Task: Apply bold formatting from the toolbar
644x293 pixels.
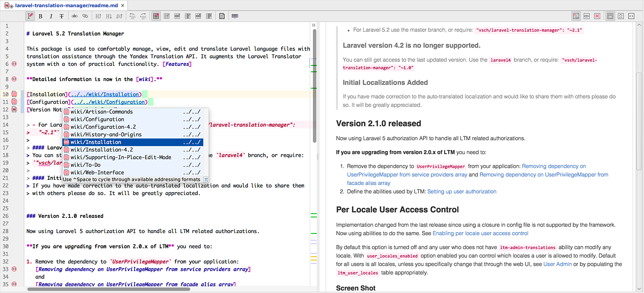Action: pos(40,16)
